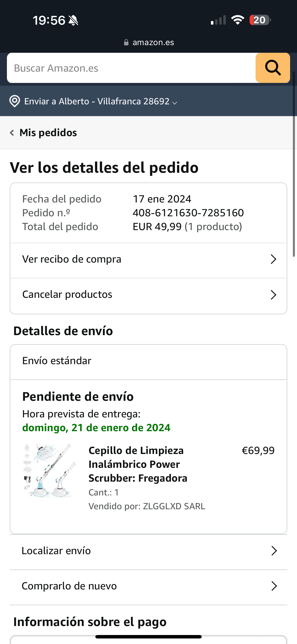Tap the delivery location pin icon
Image resolution: width=297 pixels, height=644 pixels.
(15, 101)
